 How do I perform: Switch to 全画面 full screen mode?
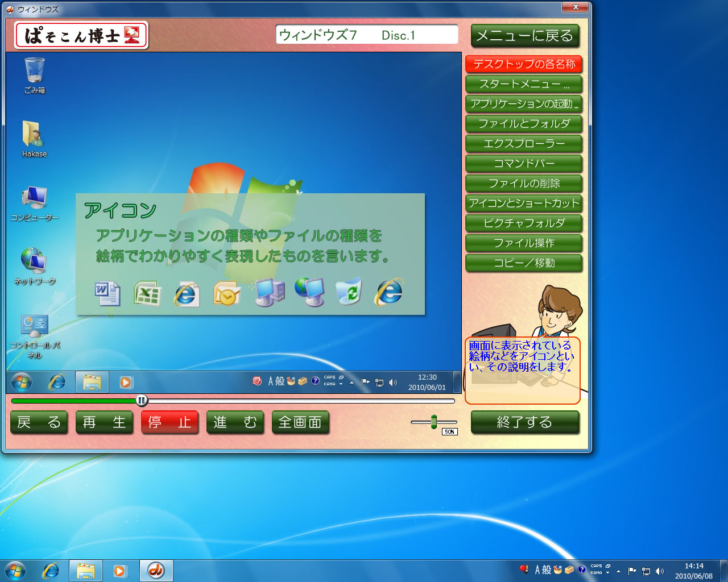click(x=300, y=422)
